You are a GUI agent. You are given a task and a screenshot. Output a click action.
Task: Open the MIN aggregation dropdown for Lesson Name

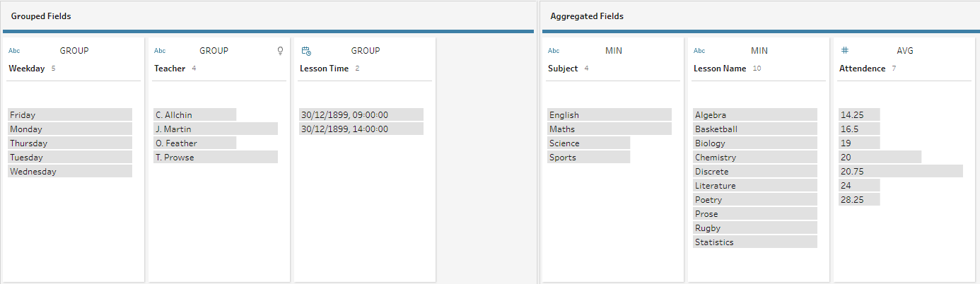759,51
